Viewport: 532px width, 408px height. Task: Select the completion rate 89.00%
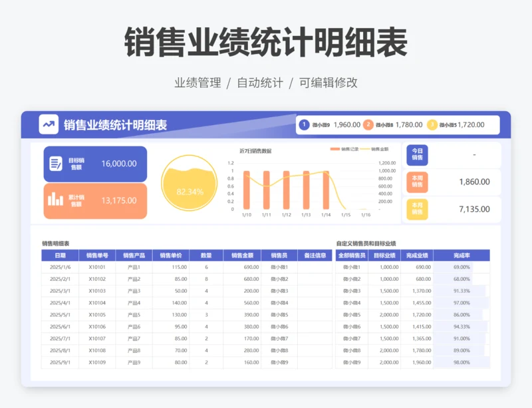tap(462, 351)
